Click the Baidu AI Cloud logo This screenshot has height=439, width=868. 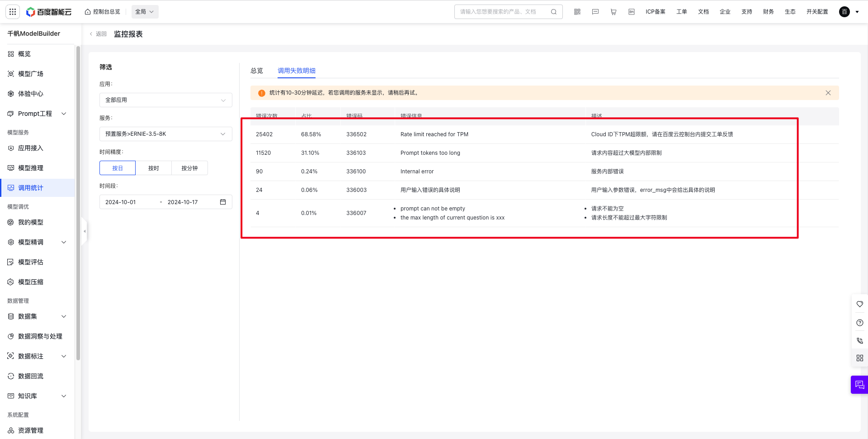coord(49,12)
